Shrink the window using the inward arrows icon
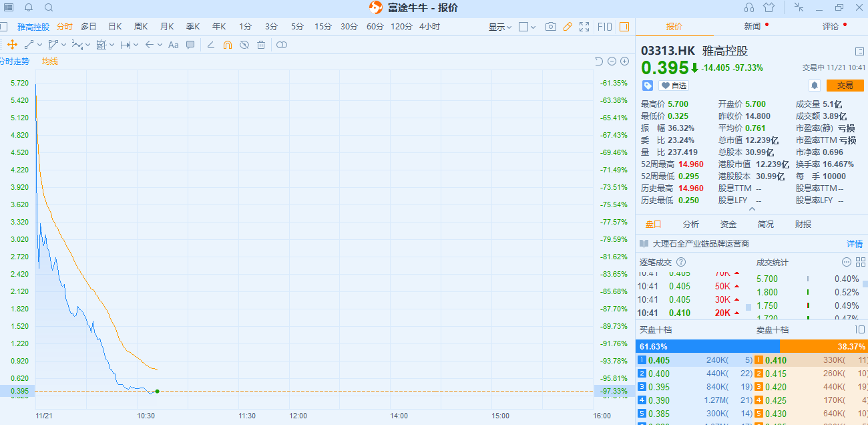The image size is (868, 425). tap(799, 7)
